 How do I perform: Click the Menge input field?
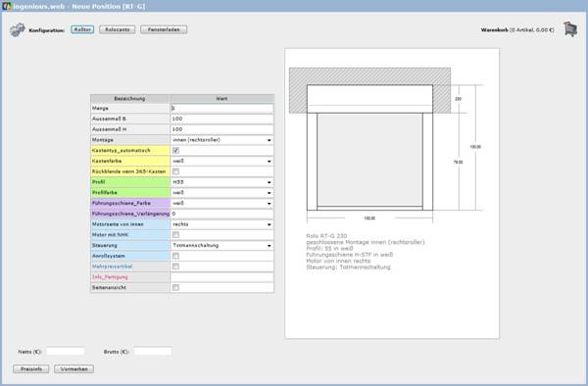point(222,109)
